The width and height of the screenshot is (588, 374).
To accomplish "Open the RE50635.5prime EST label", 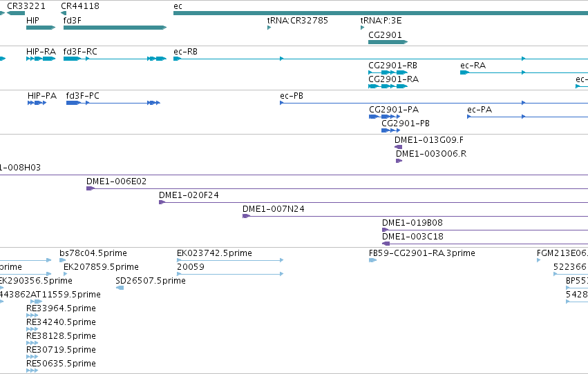I will (61, 364).
